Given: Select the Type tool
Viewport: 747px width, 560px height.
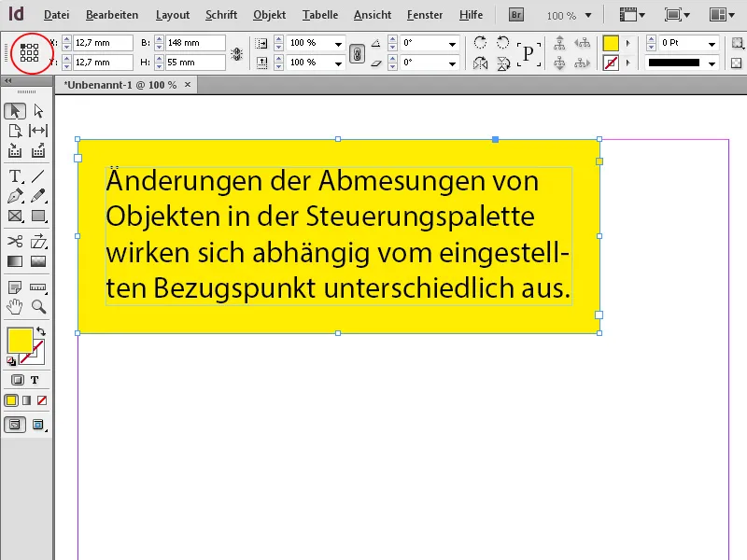Looking at the screenshot, I should click(15, 176).
